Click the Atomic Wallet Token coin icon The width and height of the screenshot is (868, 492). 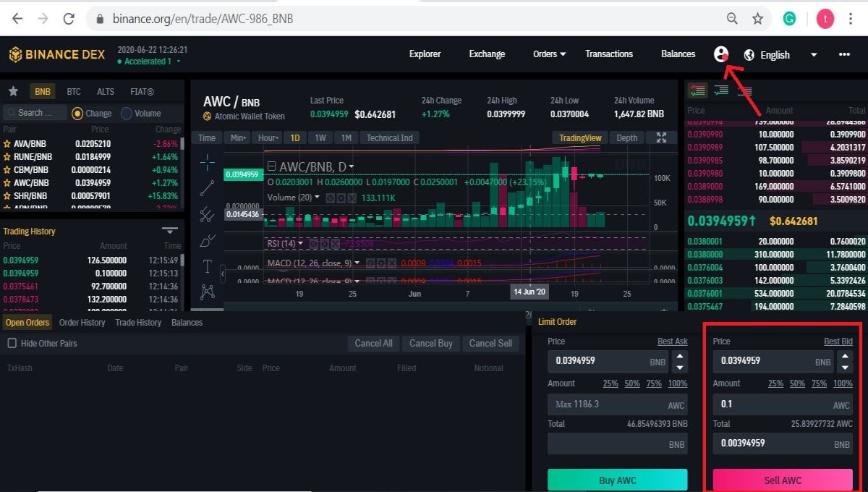207,116
